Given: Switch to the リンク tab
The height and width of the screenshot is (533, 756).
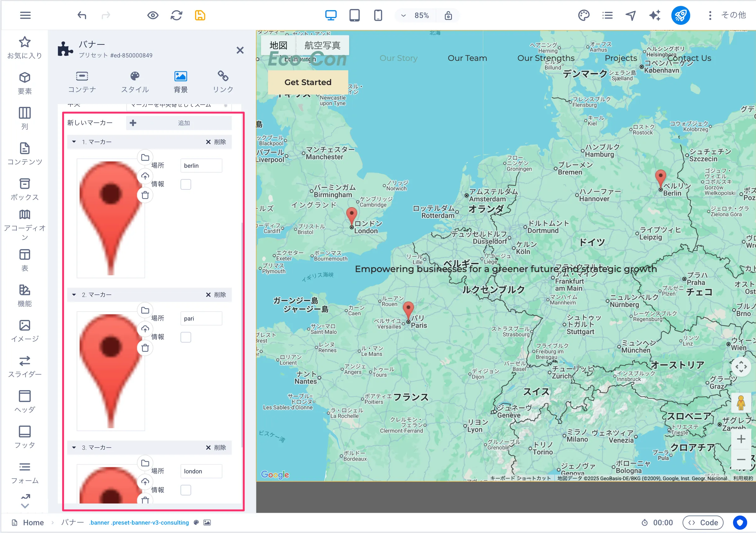Looking at the screenshot, I should click(x=223, y=82).
